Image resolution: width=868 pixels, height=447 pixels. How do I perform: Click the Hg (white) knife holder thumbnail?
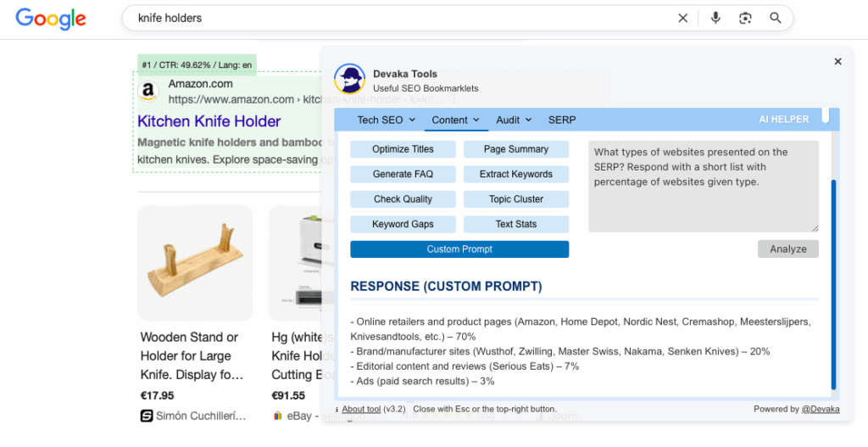[295, 263]
